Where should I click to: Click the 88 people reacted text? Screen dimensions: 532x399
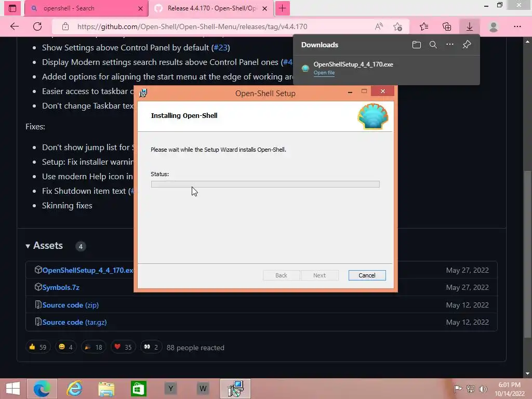pyautogui.click(x=195, y=348)
